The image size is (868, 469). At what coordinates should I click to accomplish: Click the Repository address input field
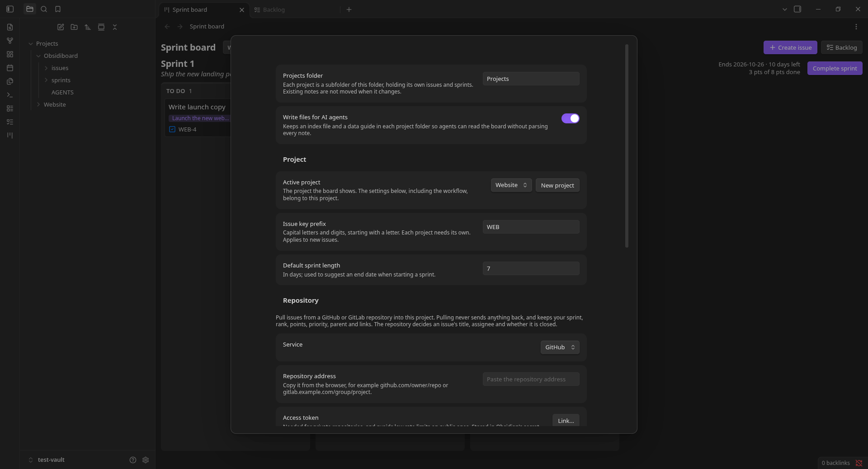531,379
